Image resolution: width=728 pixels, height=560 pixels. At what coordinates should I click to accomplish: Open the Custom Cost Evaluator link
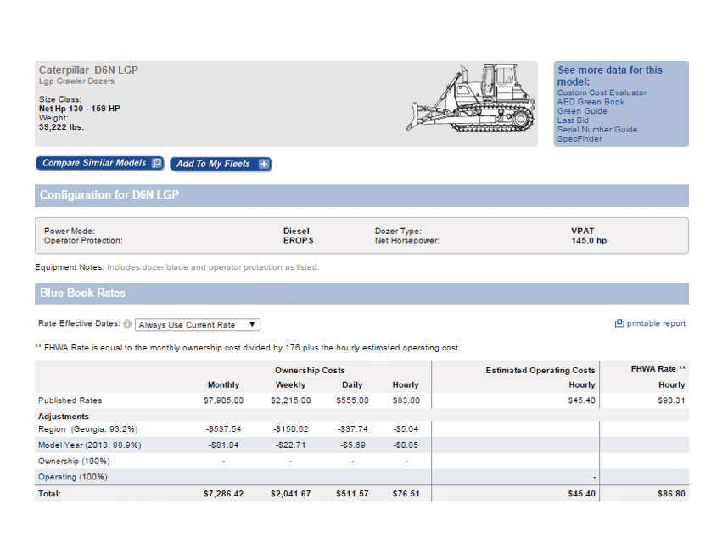(x=602, y=92)
